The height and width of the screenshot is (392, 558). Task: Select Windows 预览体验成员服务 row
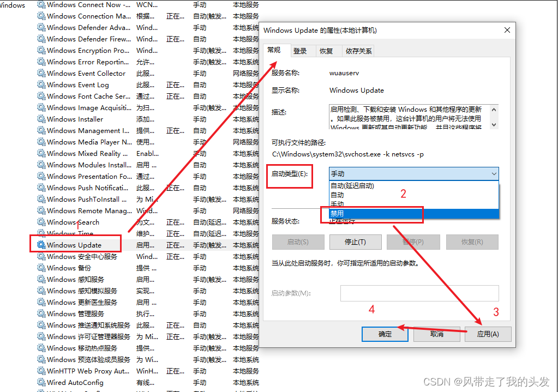148,359
